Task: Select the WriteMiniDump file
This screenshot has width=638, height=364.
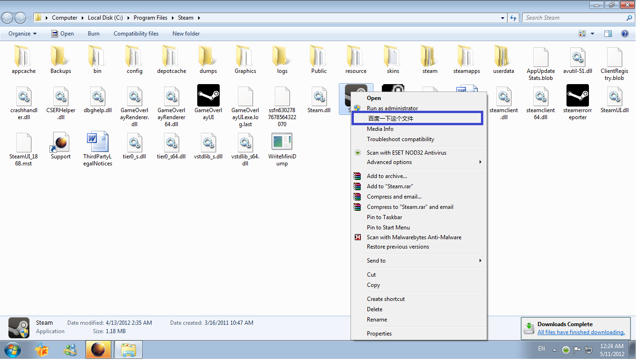Action: (x=282, y=149)
